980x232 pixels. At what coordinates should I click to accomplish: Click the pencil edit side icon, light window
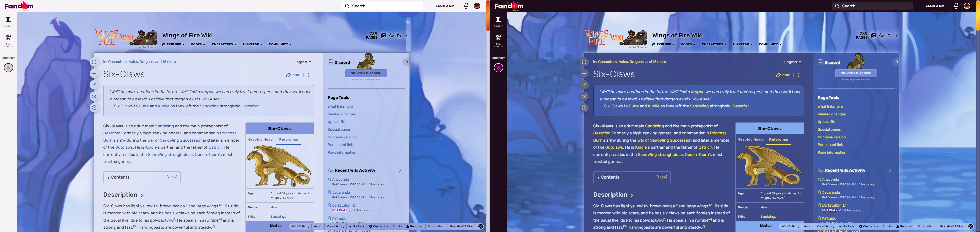click(94, 85)
